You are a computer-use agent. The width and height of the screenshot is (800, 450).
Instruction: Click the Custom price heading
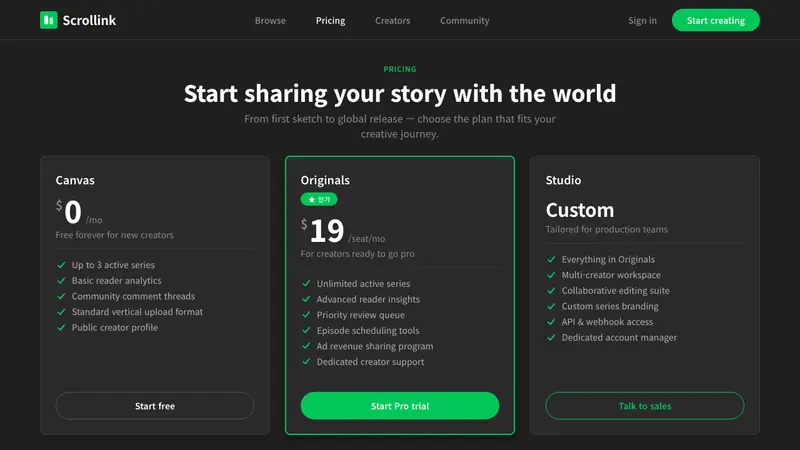pyautogui.click(x=580, y=210)
